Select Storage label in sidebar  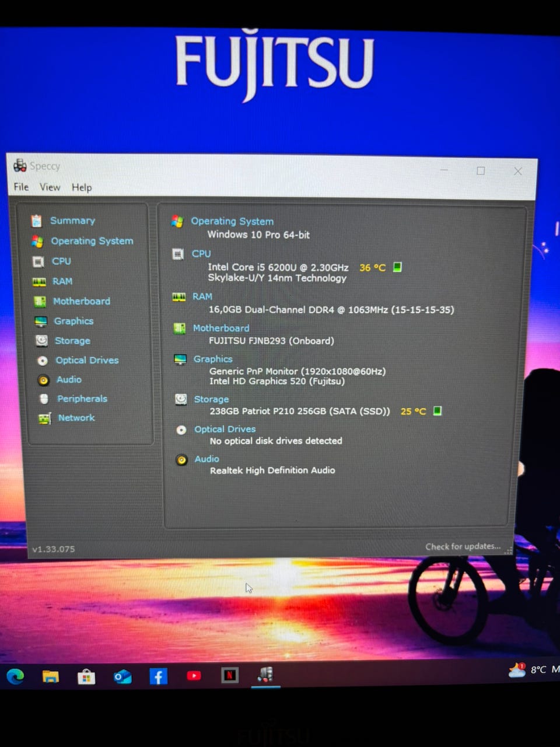point(72,341)
